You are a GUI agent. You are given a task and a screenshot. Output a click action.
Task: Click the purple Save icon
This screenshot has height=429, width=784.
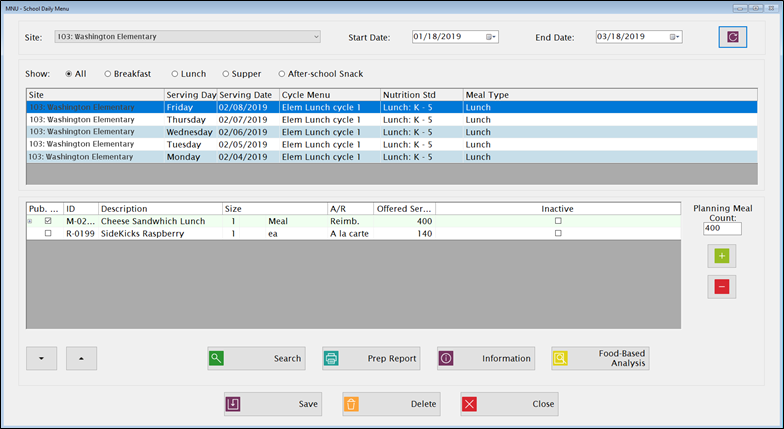point(233,404)
